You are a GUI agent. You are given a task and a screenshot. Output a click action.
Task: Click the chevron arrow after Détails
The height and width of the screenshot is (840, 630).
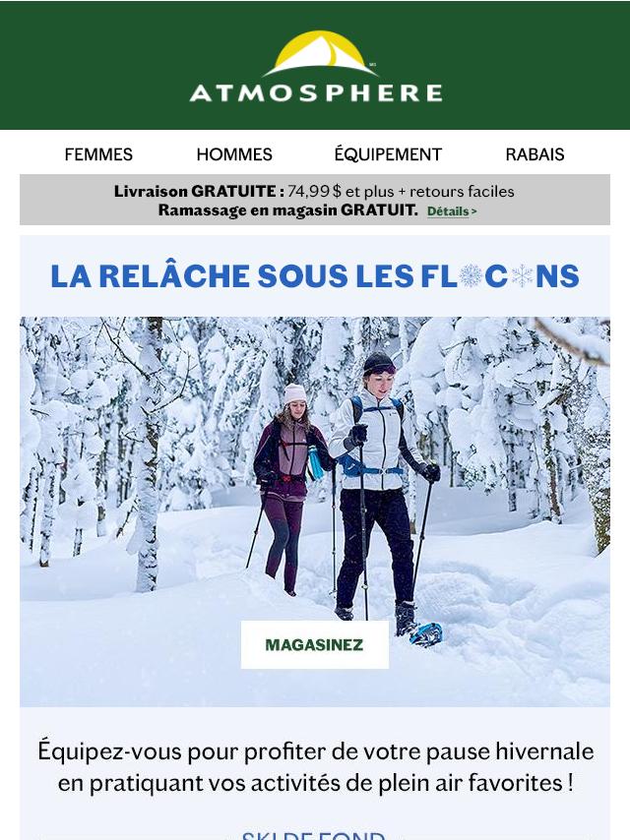click(473, 211)
